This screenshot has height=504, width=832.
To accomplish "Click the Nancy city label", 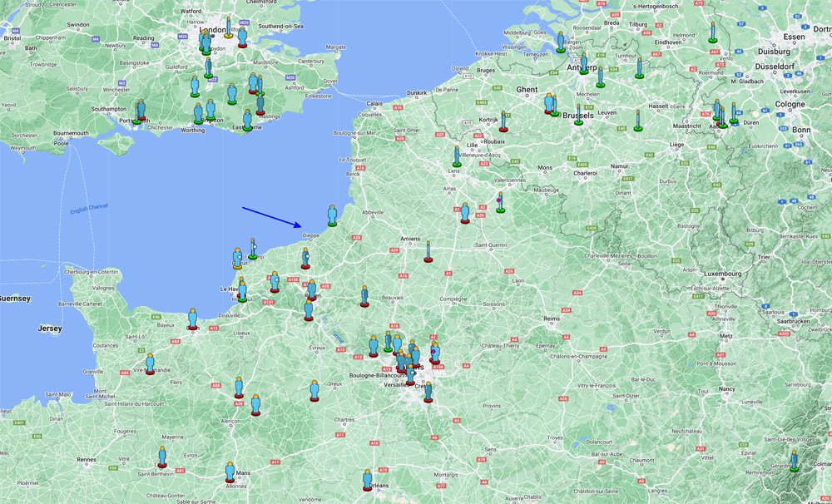I will pyautogui.click(x=727, y=389).
